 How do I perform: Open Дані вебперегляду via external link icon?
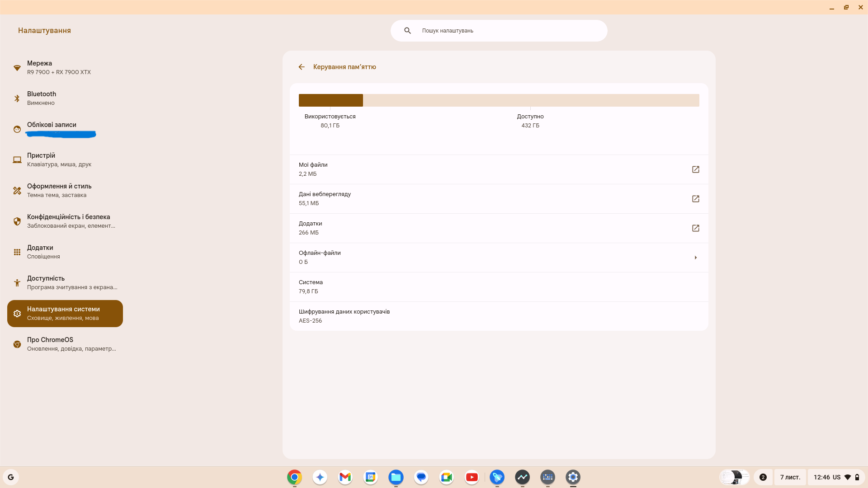click(695, 199)
